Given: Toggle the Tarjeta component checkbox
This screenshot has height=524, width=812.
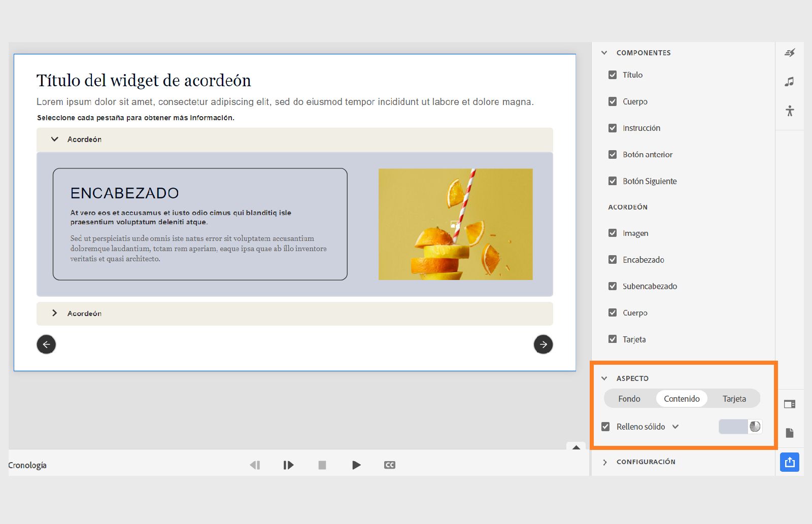Looking at the screenshot, I should pyautogui.click(x=613, y=339).
